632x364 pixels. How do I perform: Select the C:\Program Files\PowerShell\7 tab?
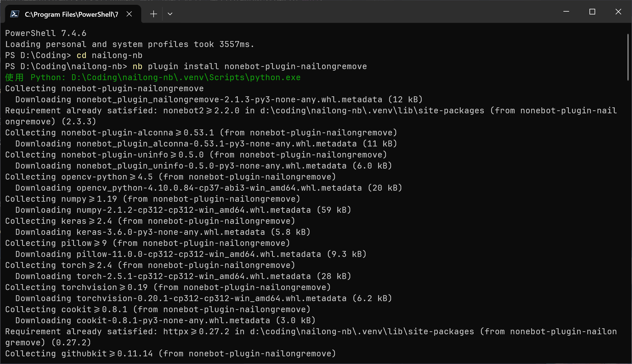[x=71, y=14]
